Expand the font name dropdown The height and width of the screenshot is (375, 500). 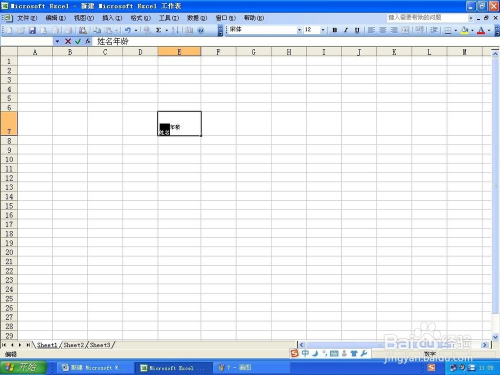point(299,30)
